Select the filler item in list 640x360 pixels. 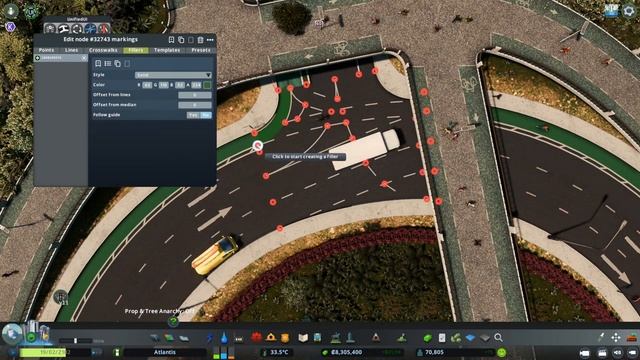60,58
